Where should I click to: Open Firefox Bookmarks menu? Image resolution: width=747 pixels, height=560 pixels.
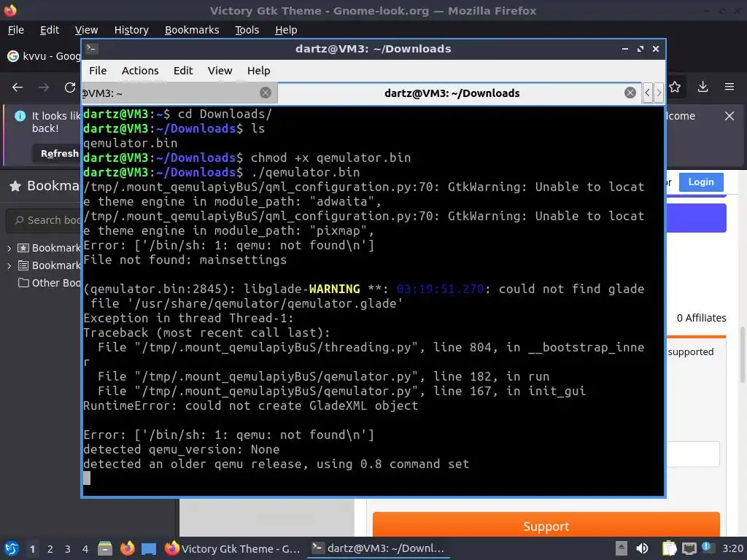[192, 30]
